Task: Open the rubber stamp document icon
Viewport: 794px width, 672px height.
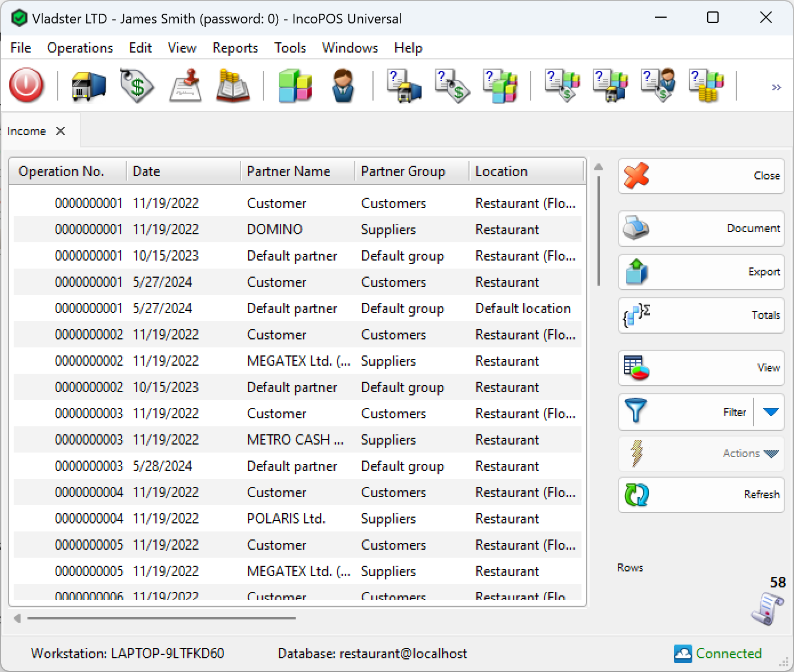Action: point(186,86)
